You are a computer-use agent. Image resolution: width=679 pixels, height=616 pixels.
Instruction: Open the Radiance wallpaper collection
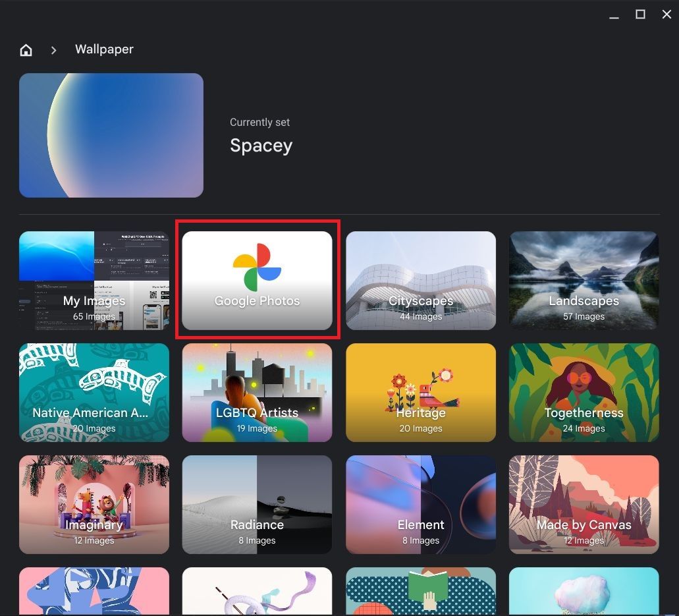[257, 505]
